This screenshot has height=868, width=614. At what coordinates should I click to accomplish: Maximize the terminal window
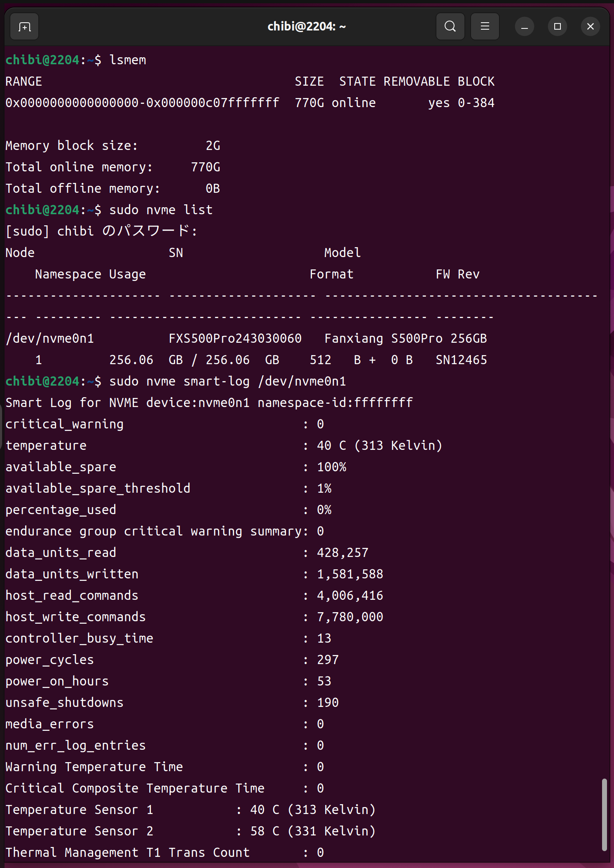[557, 27]
